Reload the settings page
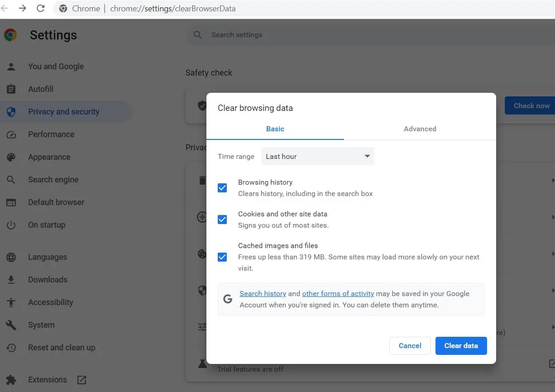This screenshot has height=392, width=555. point(40,8)
